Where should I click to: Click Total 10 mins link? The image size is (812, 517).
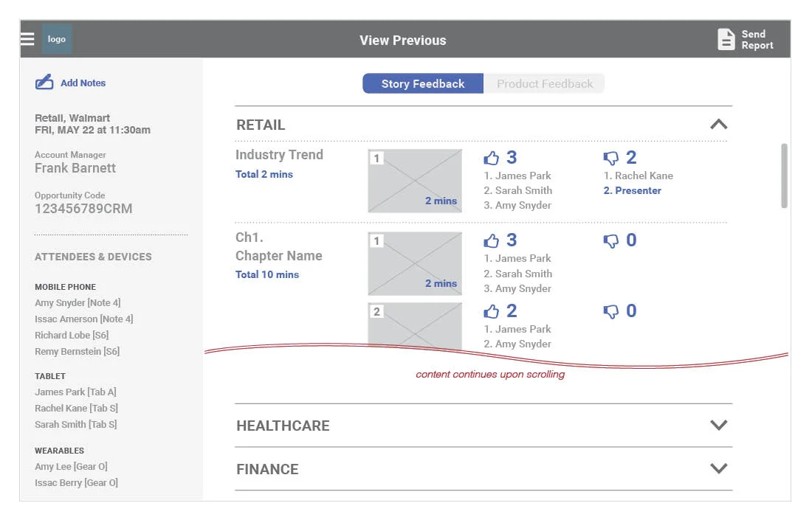point(267,274)
